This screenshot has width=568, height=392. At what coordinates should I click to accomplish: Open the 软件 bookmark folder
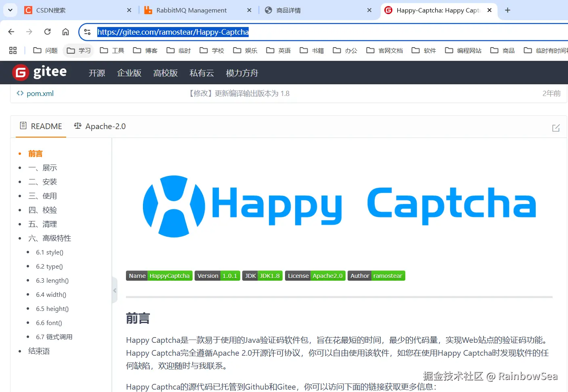(424, 50)
